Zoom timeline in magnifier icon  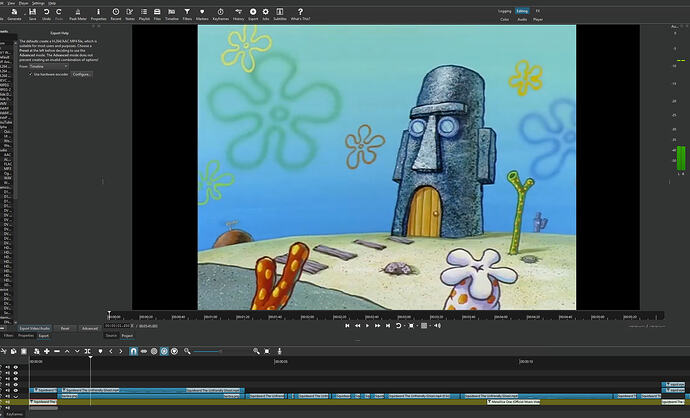pos(256,351)
